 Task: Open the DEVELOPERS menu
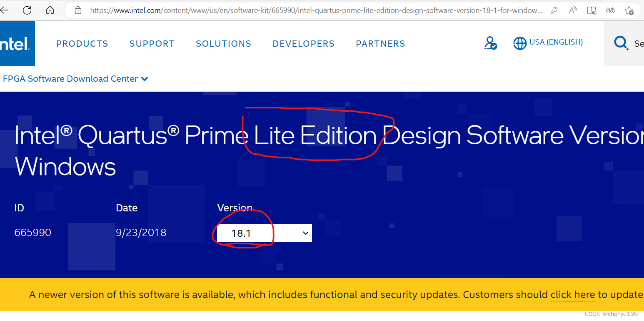coord(304,44)
